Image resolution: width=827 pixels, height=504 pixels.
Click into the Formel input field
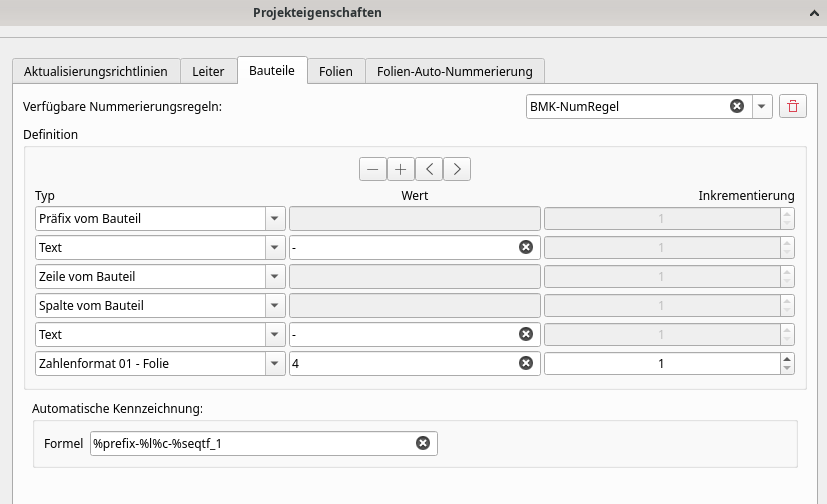pyautogui.click(x=250, y=443)
